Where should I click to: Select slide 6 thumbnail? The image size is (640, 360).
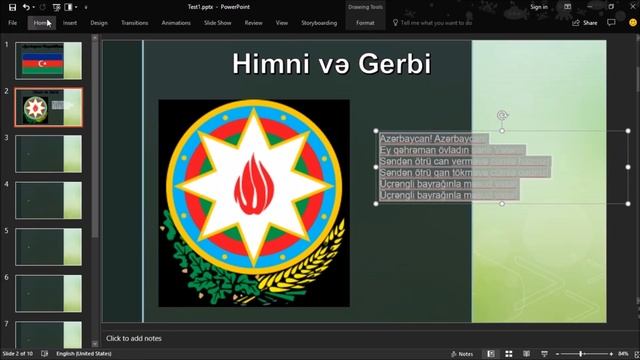(49, 293)
